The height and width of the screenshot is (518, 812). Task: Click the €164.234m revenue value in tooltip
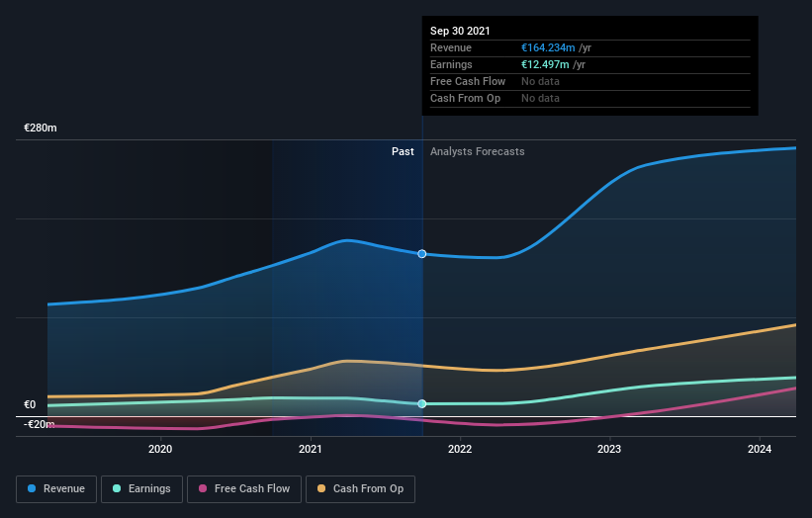point(548,47)
